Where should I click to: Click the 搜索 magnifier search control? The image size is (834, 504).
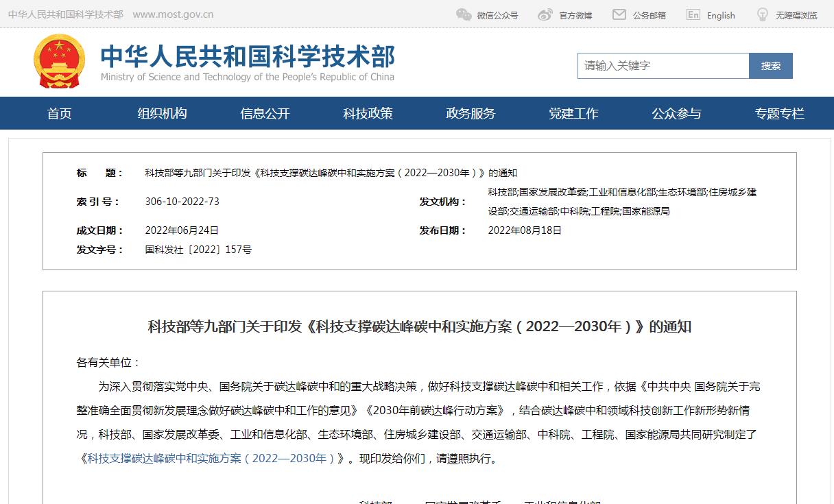(x=771, y=66)
